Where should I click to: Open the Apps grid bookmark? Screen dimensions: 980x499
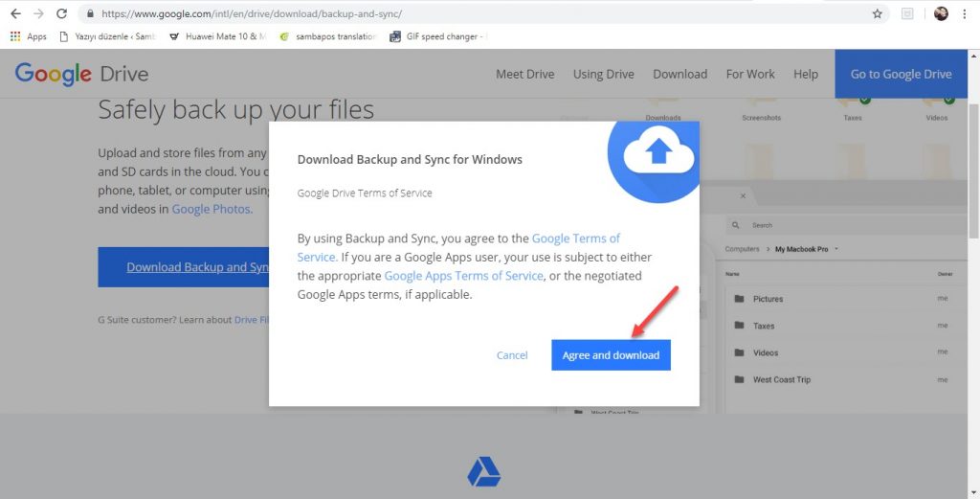(28, 37)
